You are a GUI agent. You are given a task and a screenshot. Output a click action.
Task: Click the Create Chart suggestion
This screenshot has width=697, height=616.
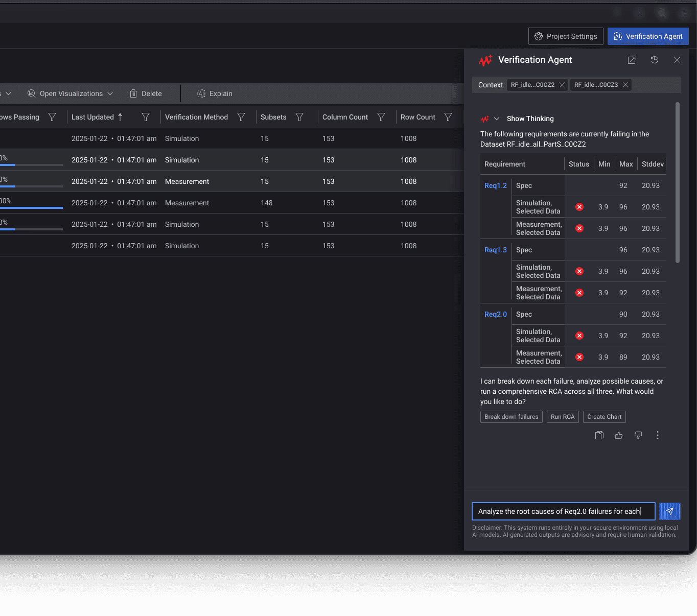(x=605, y=417)
